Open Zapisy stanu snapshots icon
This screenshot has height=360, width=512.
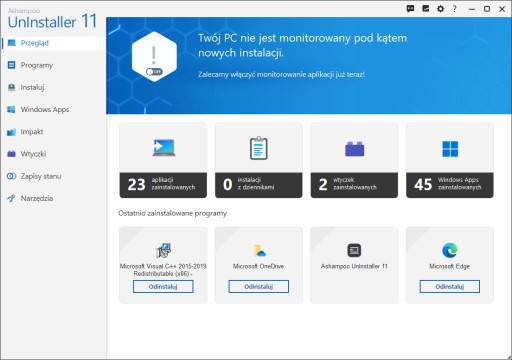click(11, 176)
